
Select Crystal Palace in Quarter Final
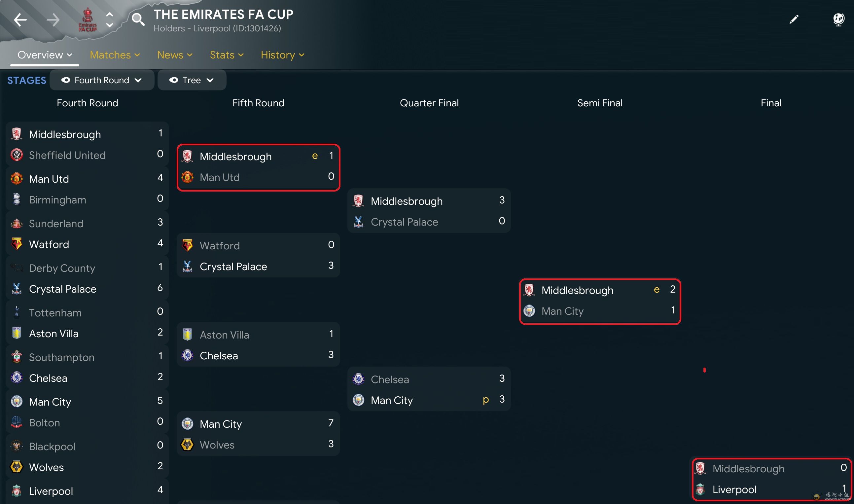(404, 222)
